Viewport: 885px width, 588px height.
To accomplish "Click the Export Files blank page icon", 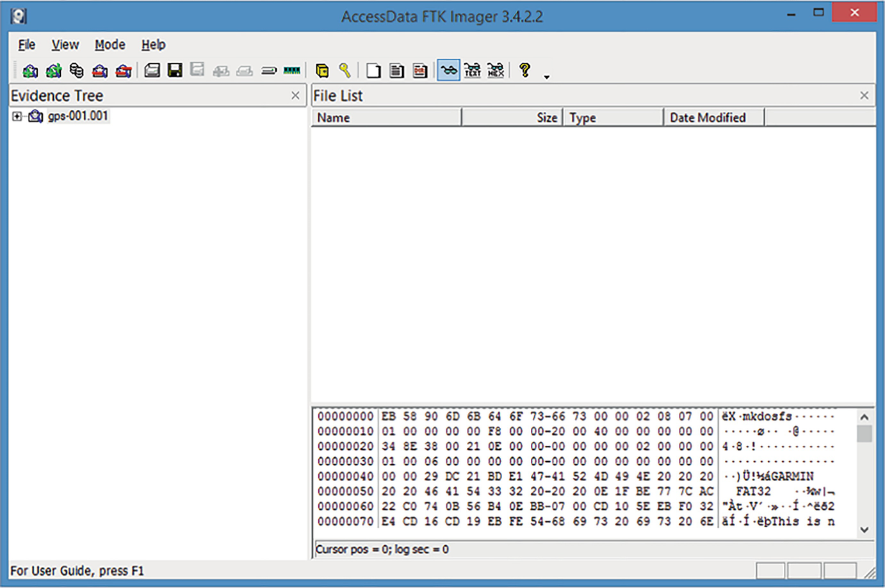I will [373, 70].
